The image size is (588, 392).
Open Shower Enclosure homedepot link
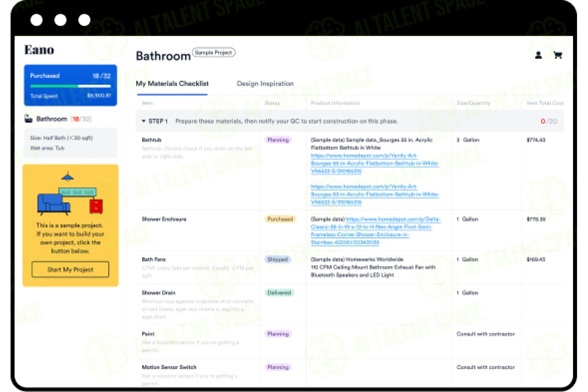point(376,231)
